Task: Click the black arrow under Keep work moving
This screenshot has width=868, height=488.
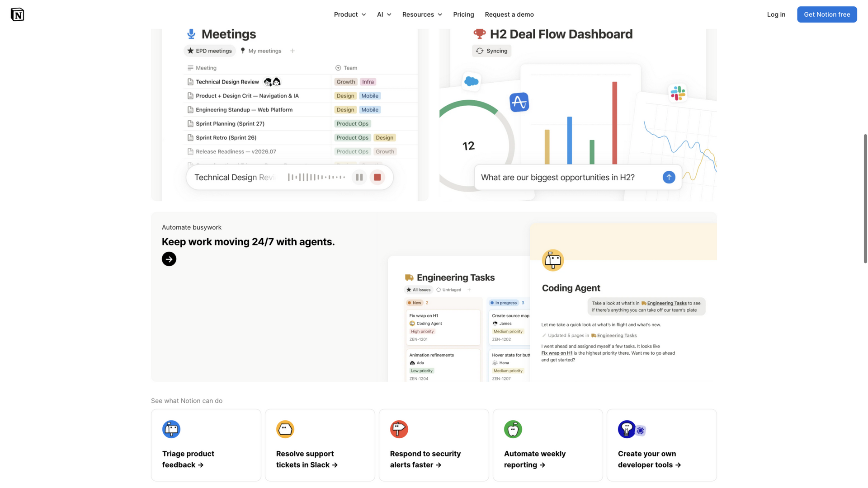Action: click(169, 259)
